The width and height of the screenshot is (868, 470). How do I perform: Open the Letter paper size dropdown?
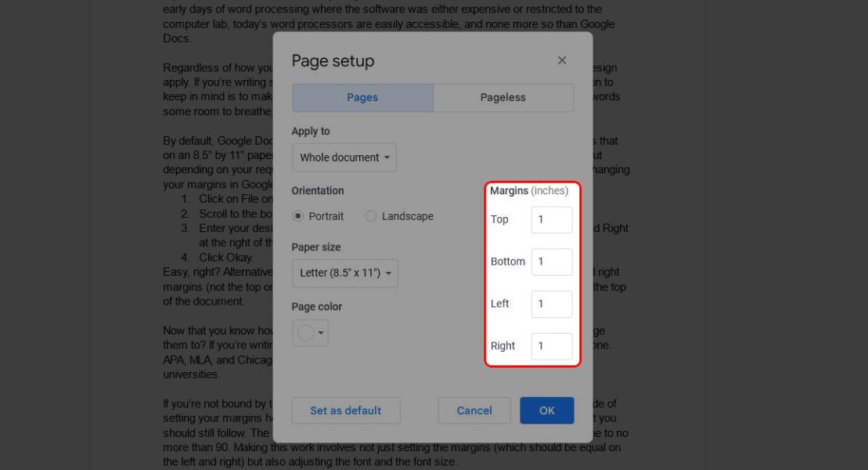[x=345, y=273]
